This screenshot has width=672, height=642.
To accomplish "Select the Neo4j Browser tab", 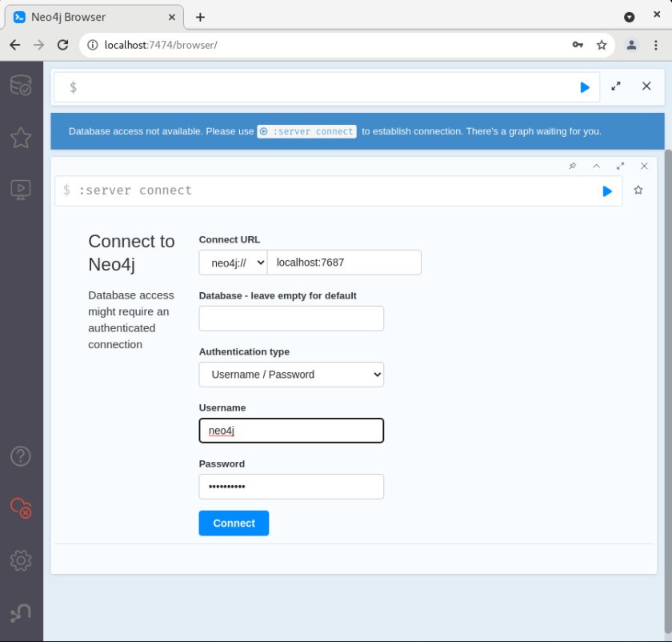I will click(x=92, y=17).
